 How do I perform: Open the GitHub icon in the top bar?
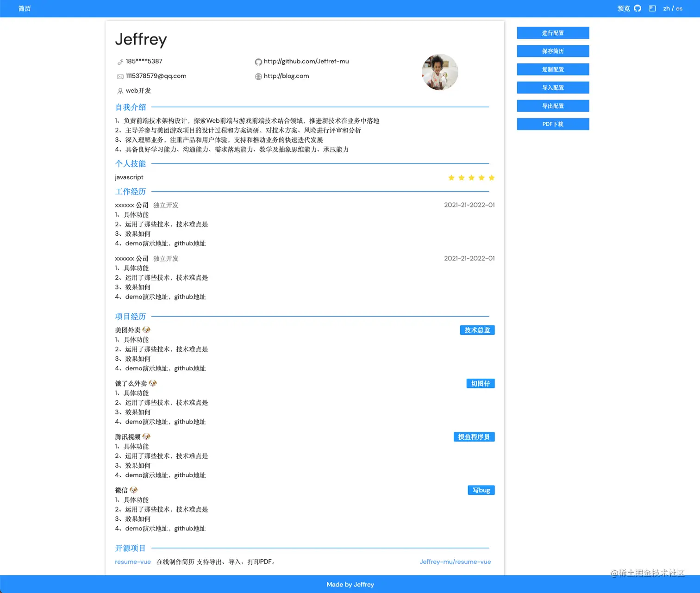pyautogui.click(x=637, y=8)
